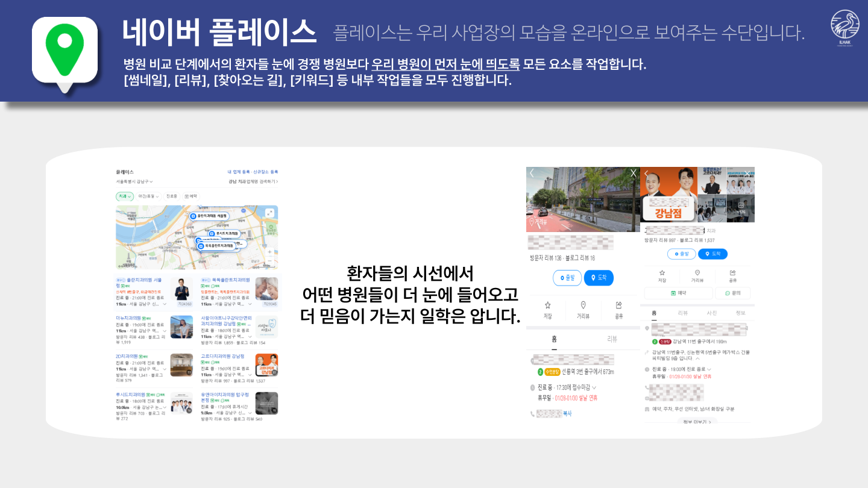Zoom in with the map plus button
Viewport: 868px width, 488px height.
coord(269,251)
